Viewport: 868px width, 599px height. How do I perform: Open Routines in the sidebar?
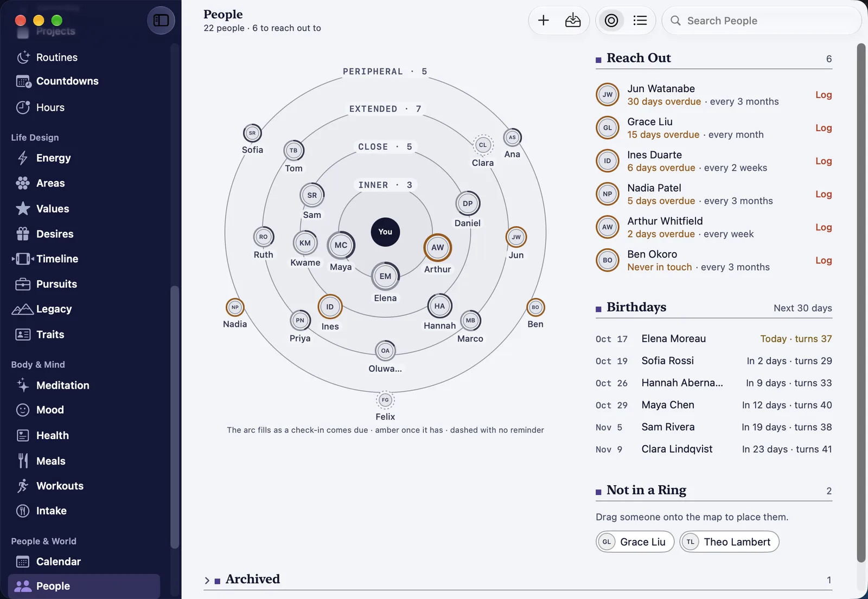[85, 57]
